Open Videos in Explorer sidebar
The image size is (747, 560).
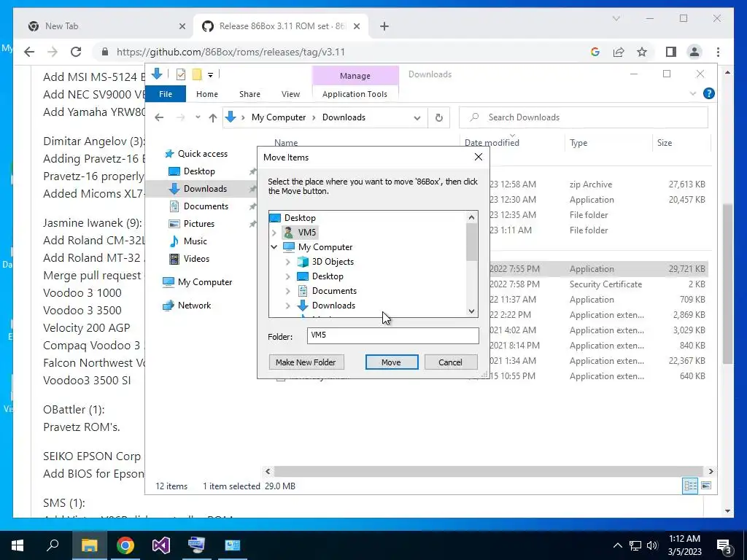tap(190, 259)
